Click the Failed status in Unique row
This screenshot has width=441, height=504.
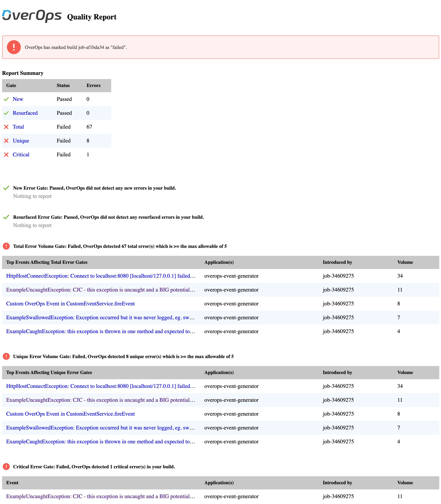(64, 141)
